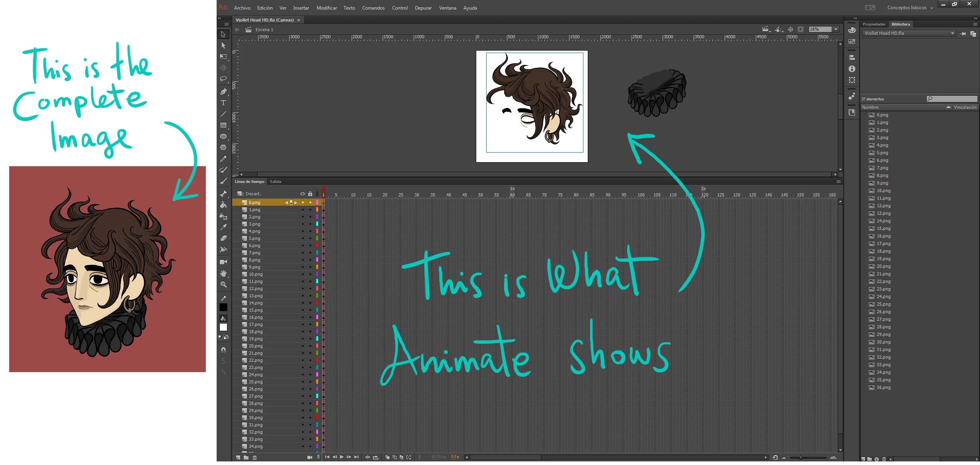Click the new layer icon in timeline
The height and width of the screenshot is (465, 980).
click(238, 457)
